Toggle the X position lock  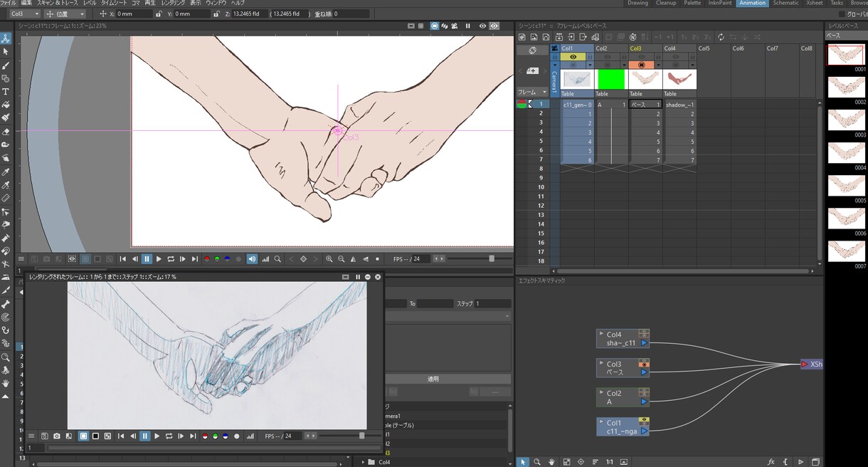point(158,14)
